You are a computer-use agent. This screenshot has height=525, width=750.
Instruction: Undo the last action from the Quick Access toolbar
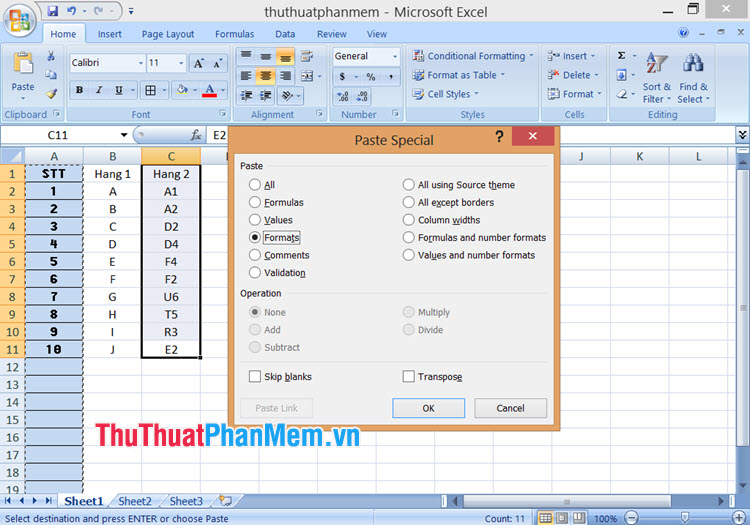[x=71, y=11]
